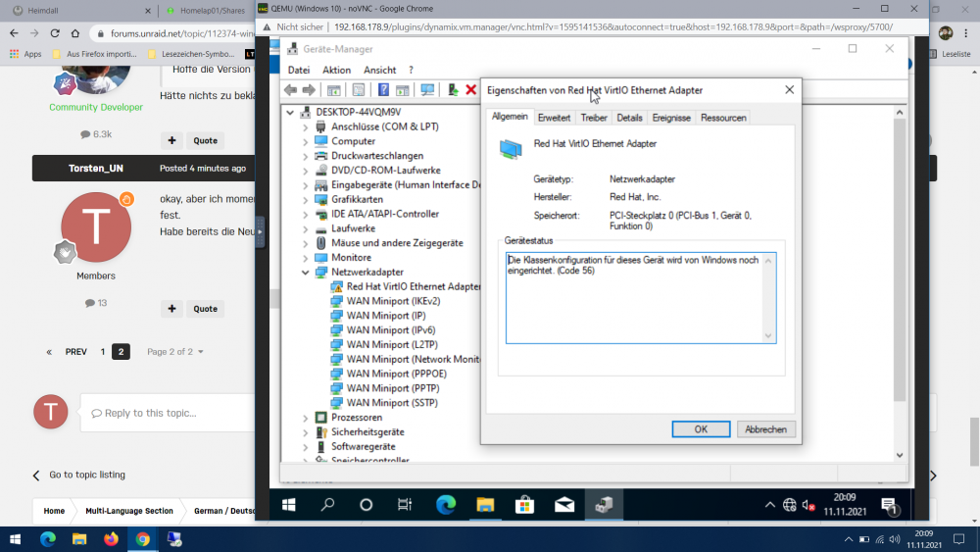The image size is (980, 552).
Task: Click the network globe icon in VM tray
Action: (x=789, y=505)
